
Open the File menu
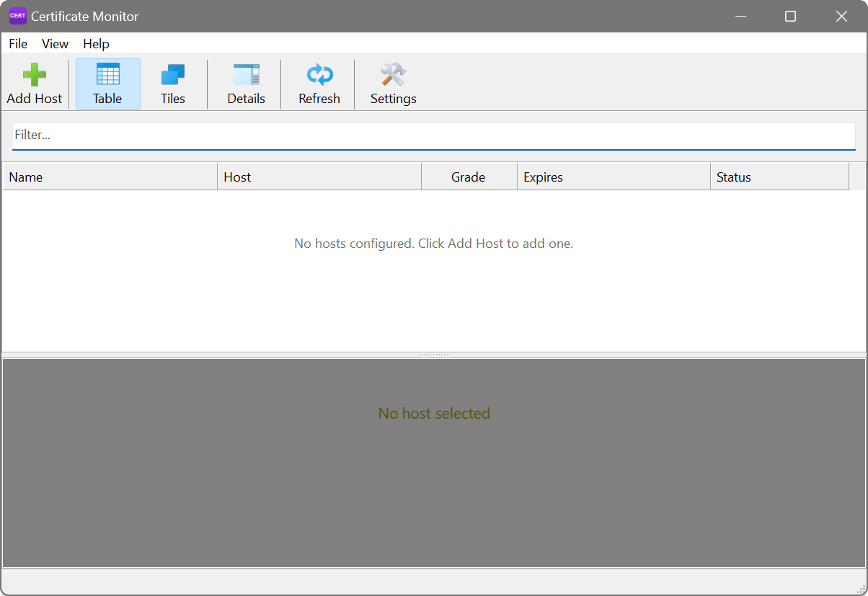click(x=17, y=44)
